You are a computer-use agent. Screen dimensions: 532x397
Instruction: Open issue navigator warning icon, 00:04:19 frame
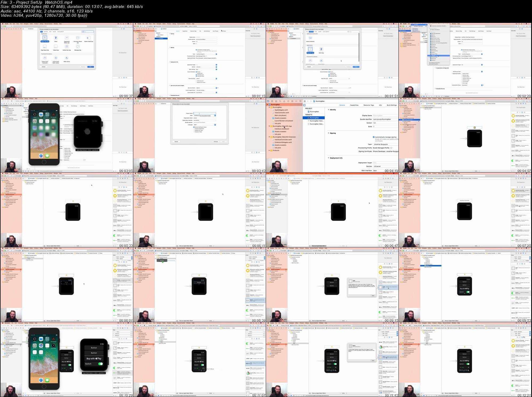pyautogui.click(x=284, y=101)
